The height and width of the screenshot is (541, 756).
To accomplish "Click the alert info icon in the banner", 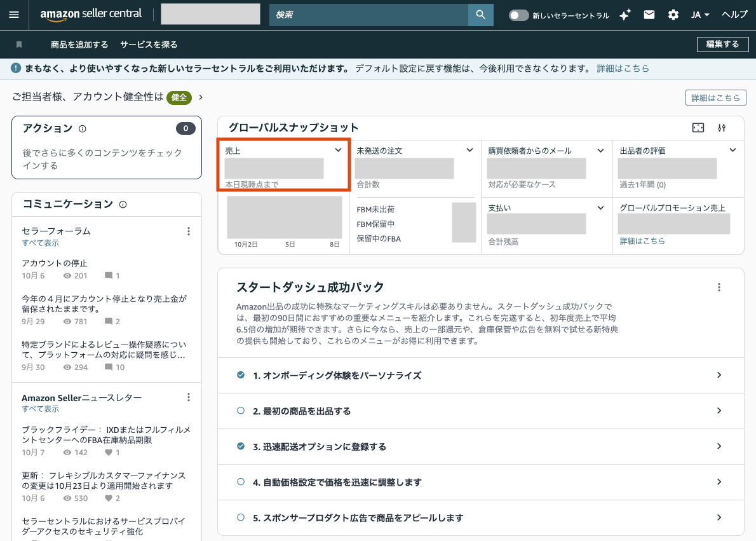I will 16,68.
